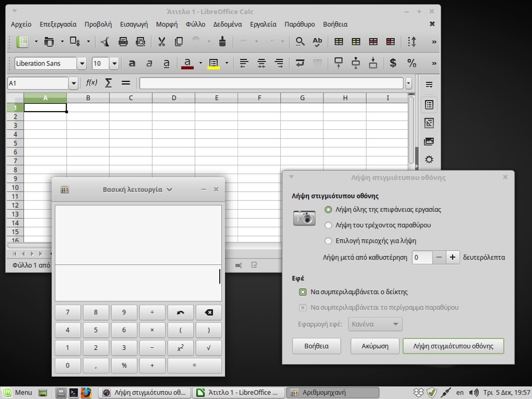This screenshot has width=532, height=399.
Task: Click the Print icon in Calc toolbar
Action: [123, 41]
